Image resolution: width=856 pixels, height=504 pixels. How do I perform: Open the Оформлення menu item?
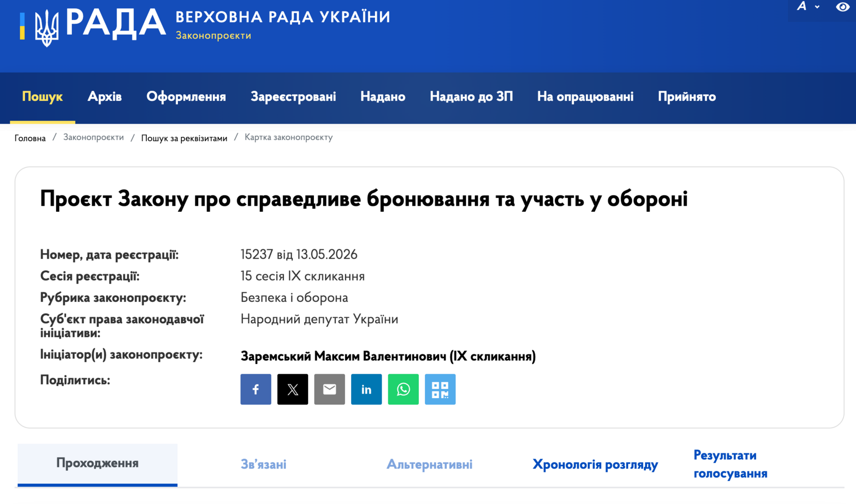point(186,97)
